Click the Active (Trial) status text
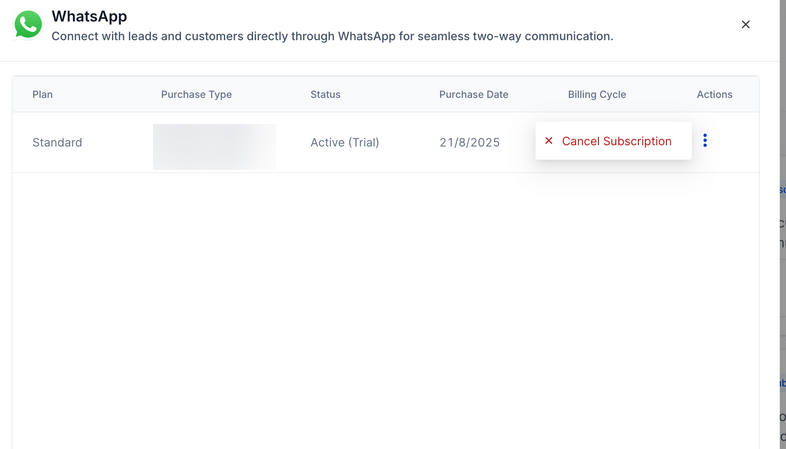This screenshot has height=449, width=786. click(344, 143)
